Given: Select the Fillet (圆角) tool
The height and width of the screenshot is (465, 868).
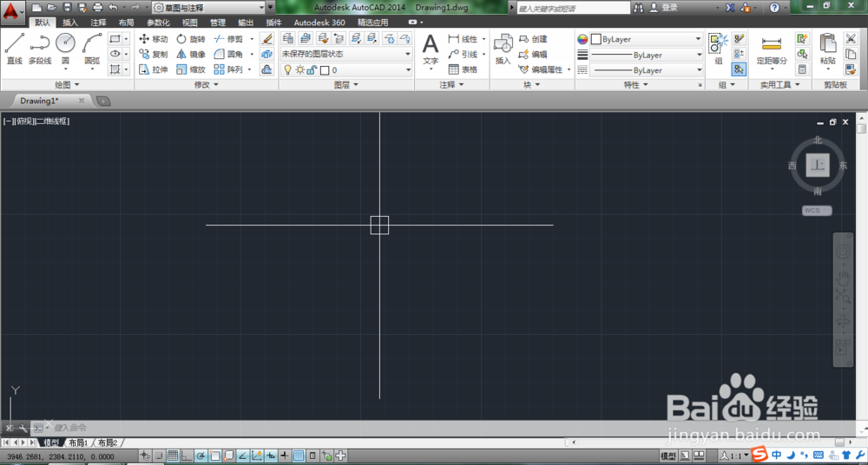Looking at the screenshot, I should [228, 55].
